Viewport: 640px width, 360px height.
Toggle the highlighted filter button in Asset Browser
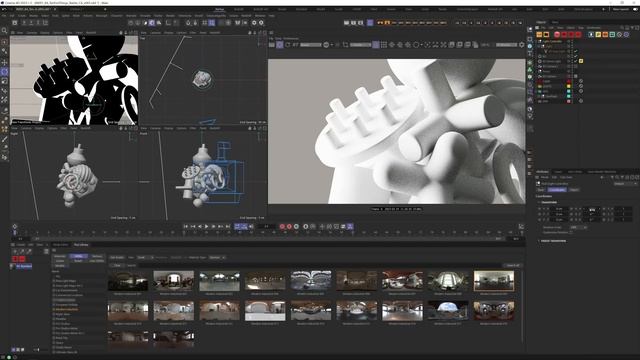(x=78, y=256)
